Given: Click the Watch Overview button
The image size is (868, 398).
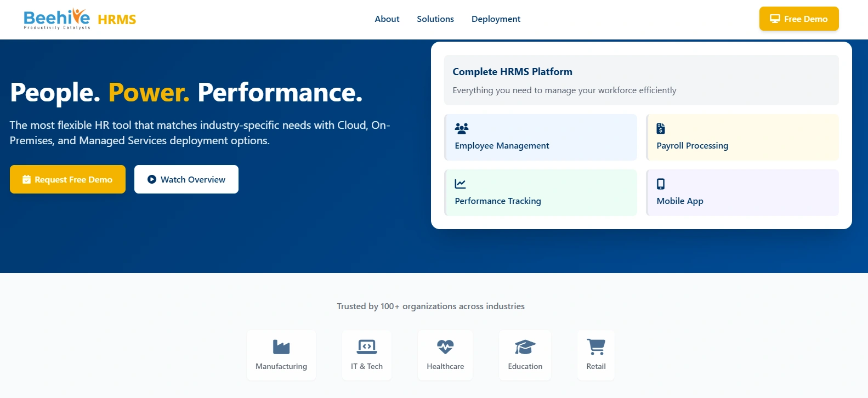Looking at the screenshot, I should [186, 179].
